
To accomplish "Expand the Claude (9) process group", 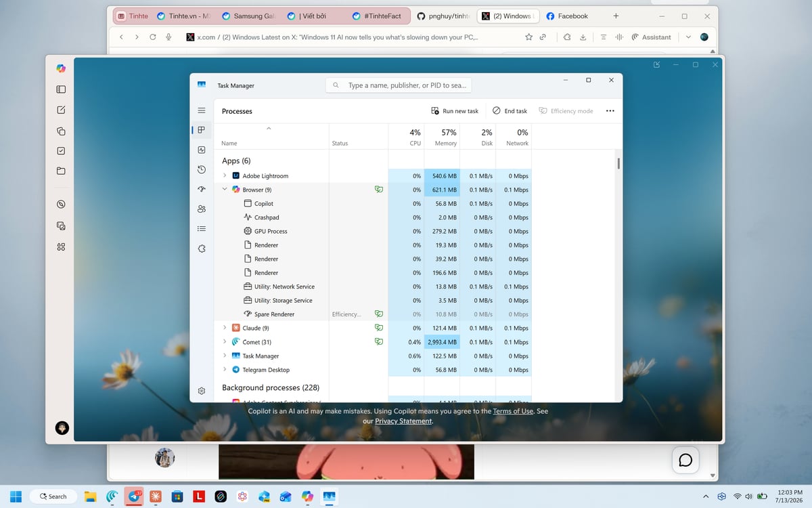I will coord(225,328).
